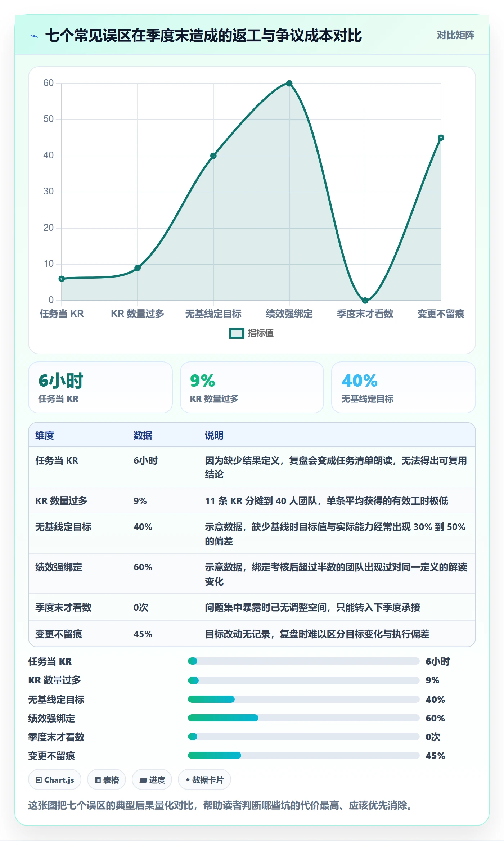504x841 pixels.
Task: Click the 无基线定目标 progress bar
Action: [x=303, y=699]
